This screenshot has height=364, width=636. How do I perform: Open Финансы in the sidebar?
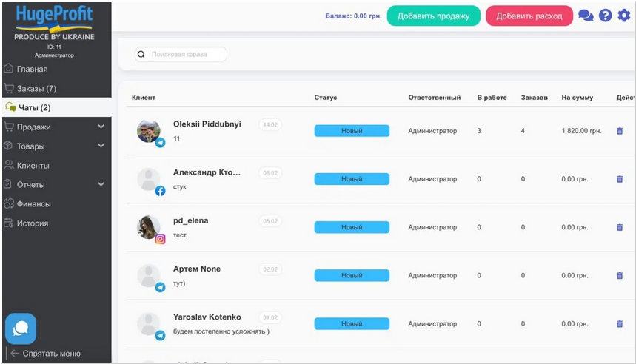(34, 204)
